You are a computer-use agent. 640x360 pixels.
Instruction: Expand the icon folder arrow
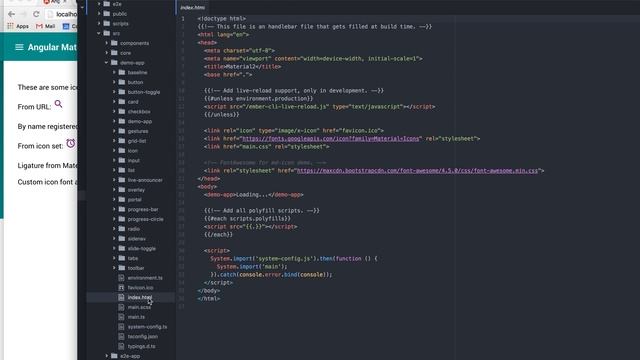[x=114, y=151]
